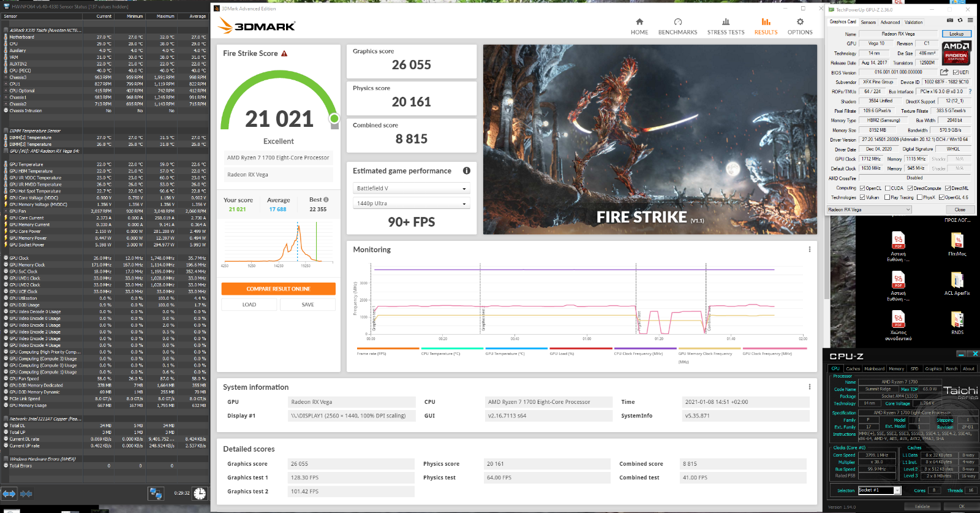Toggle the OpenCL checkbox in GPU-Z
This screenshot has height=513, width=980.
[x=862, y=188]
